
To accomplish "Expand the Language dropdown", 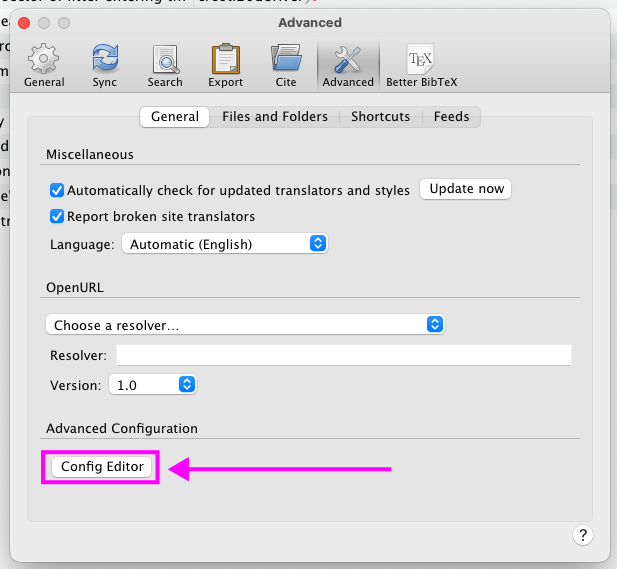I will point(224,244).
